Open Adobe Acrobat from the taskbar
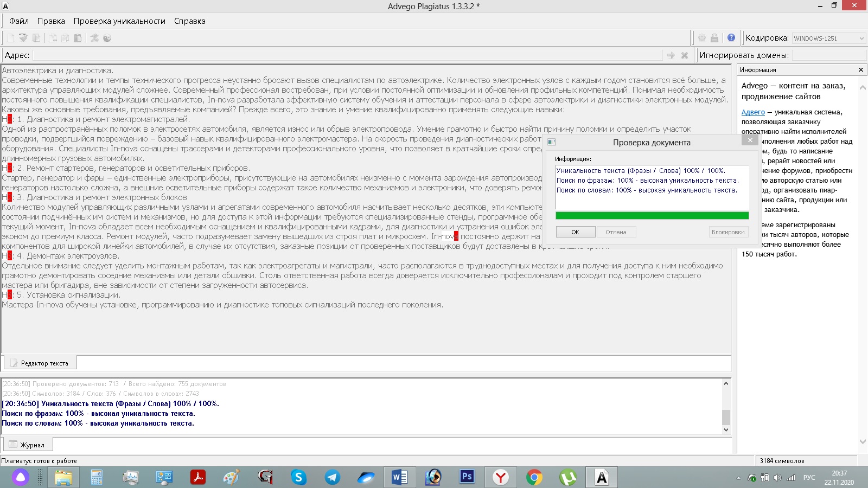This screenshot has height=488, width=868. point(197,477)
